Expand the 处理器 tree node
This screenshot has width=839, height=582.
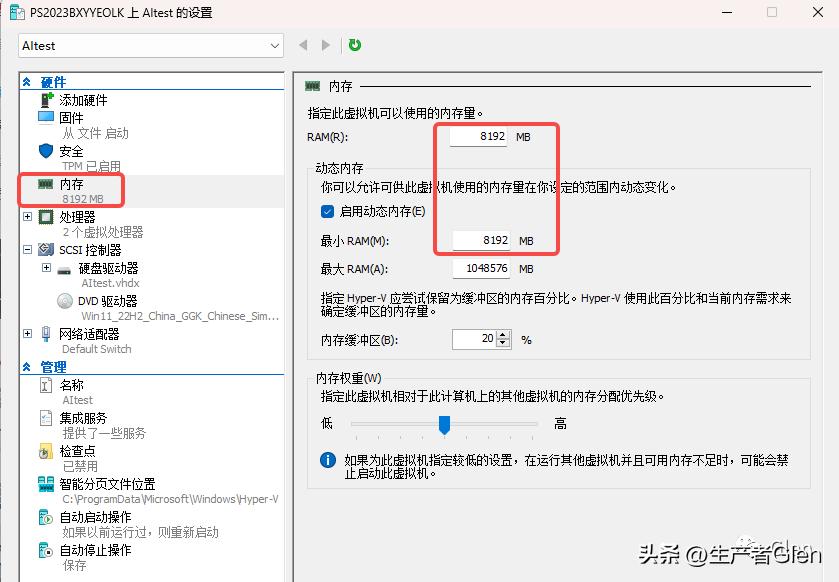click(25, 216)
